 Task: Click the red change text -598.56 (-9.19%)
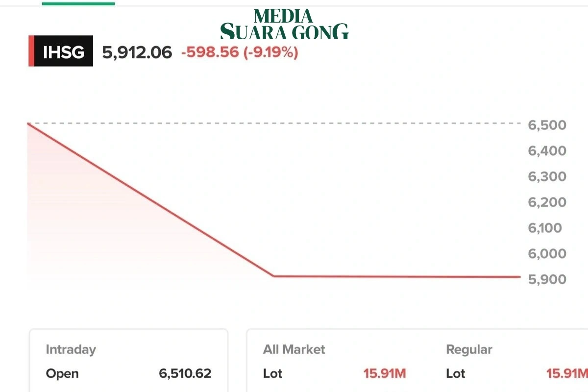[240, 52]
